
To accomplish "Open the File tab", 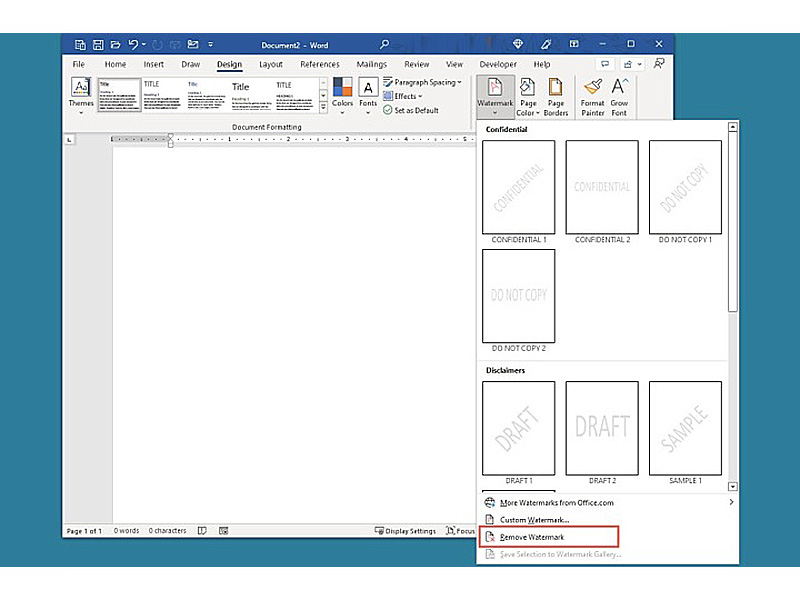I will (x=79, y=64).
